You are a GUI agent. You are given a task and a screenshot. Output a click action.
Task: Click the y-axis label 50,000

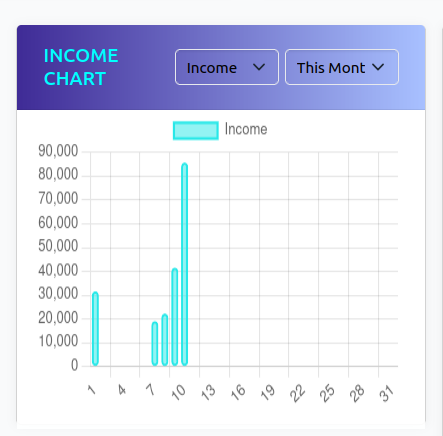[58, 246]
